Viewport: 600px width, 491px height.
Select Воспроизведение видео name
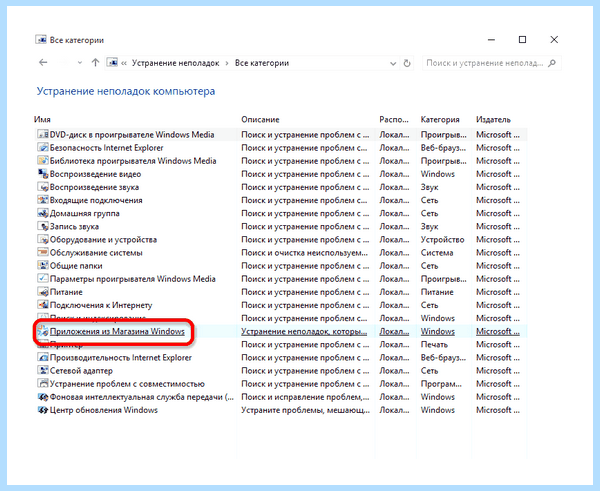click(95, 174)
